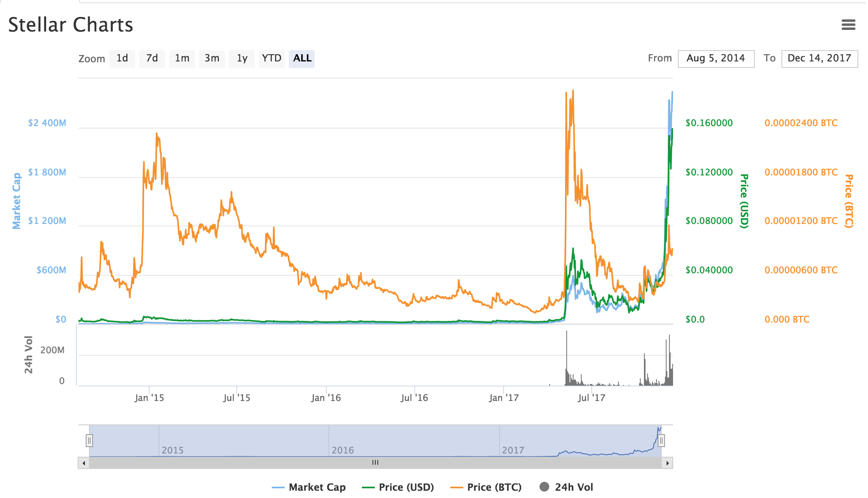Click the Jan '17 axis label

click(x=504, y=398)
